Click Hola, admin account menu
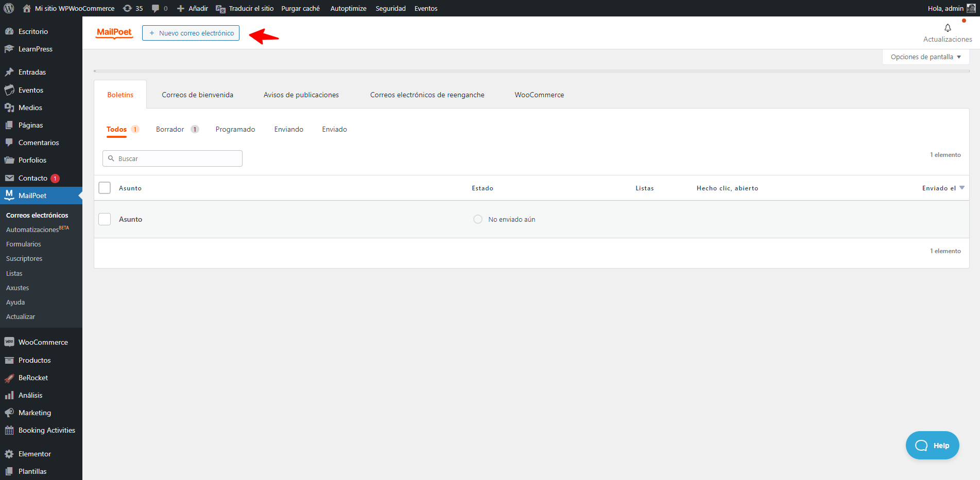 952,8
